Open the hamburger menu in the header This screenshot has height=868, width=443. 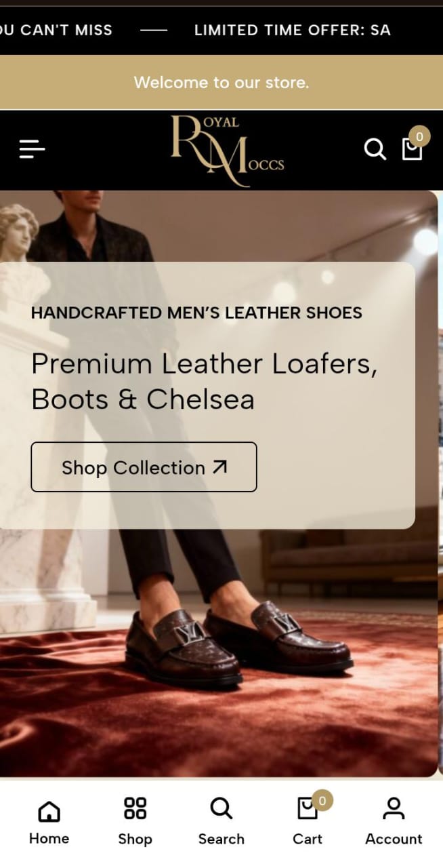pyautogui.click(x=32, y=149)
